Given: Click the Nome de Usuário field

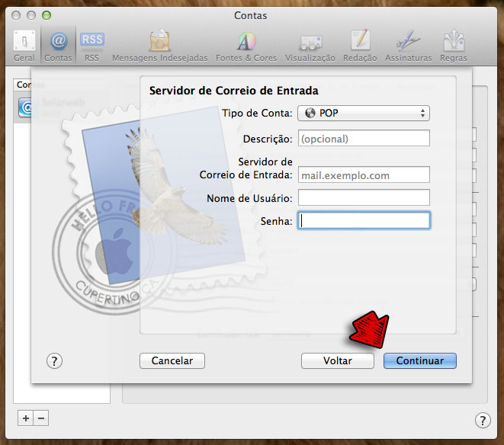Looking at the screenshot, I should pos(364,197).
